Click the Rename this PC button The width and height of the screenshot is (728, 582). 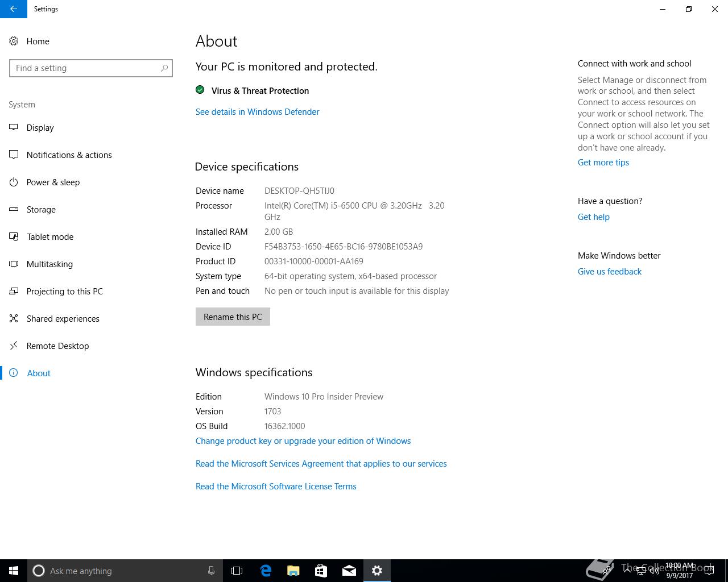pos(233,317)
